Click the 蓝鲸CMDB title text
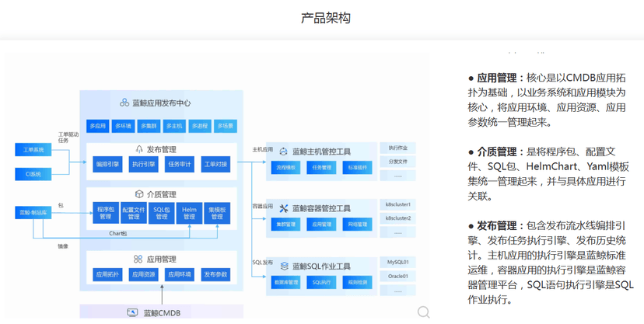 [x=162, y=313]
